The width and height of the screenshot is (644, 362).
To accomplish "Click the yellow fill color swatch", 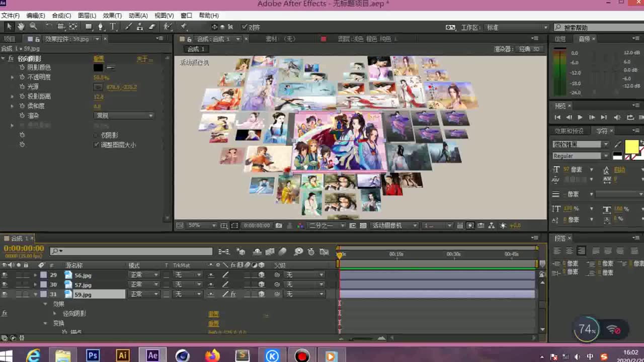I will point(631,146).
